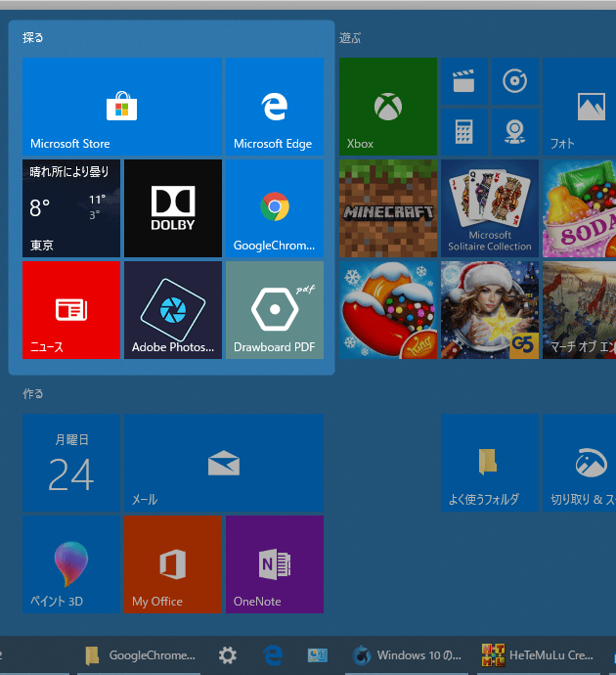Open the calendar tile showing 24
Screen dimensions: 616x675
(x=71, y=463)
